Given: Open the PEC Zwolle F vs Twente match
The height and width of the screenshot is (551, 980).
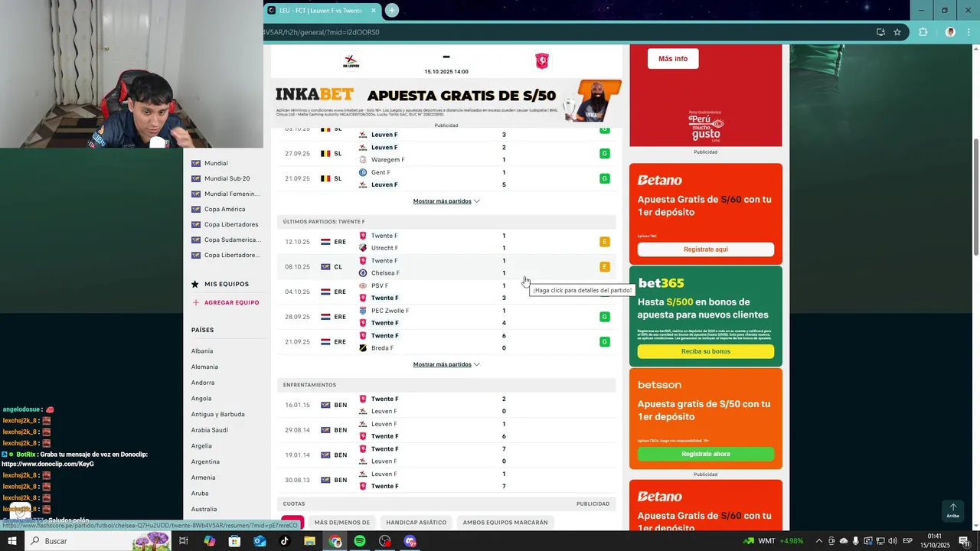Looking at the screenshot, I should tap(446, 317).
